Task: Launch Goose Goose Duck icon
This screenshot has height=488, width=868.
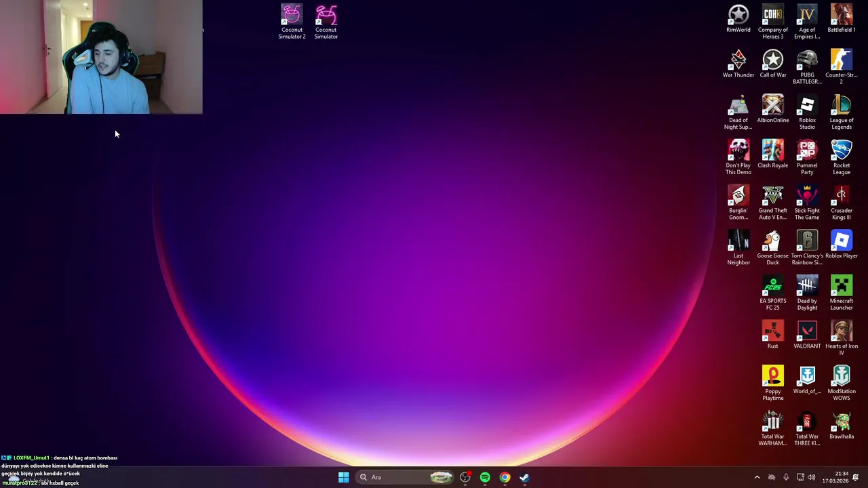Action: [772, 248]
